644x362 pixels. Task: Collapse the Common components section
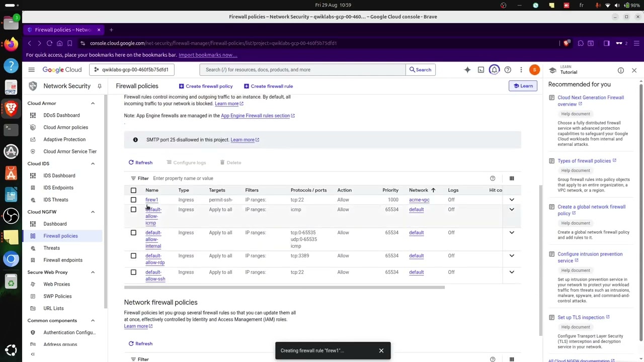click(x=93, y=321)
